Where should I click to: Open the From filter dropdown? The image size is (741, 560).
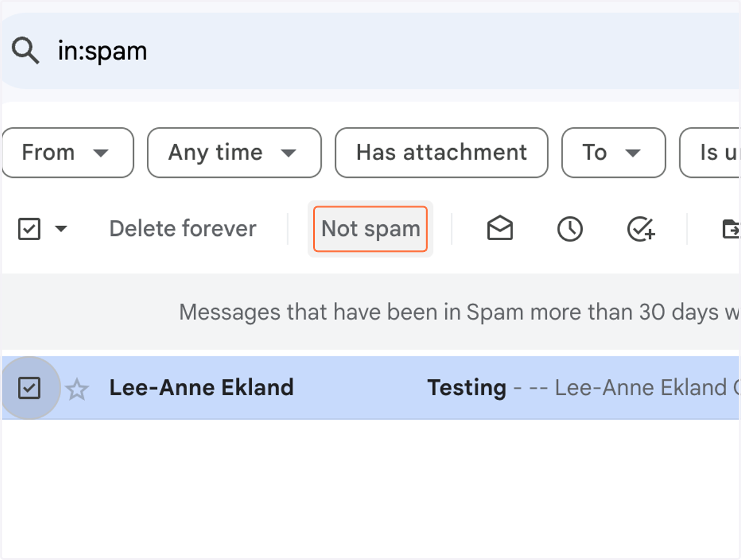pos(67,153)
